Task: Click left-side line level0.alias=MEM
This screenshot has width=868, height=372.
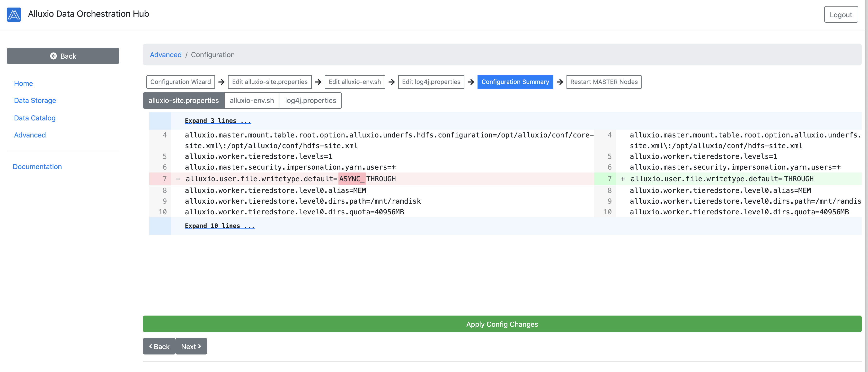Action: 275,191
